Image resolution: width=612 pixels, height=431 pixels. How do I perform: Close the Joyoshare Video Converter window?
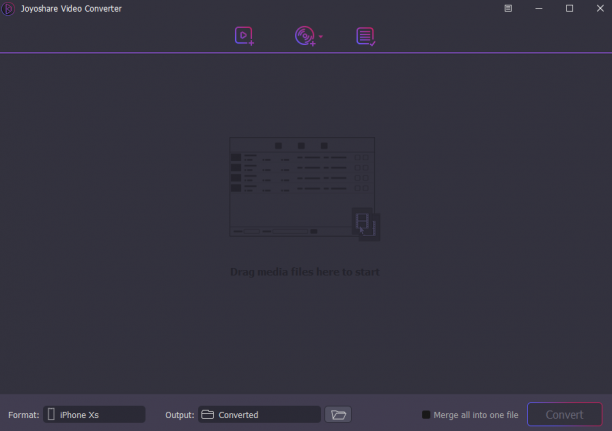(600, 8)
